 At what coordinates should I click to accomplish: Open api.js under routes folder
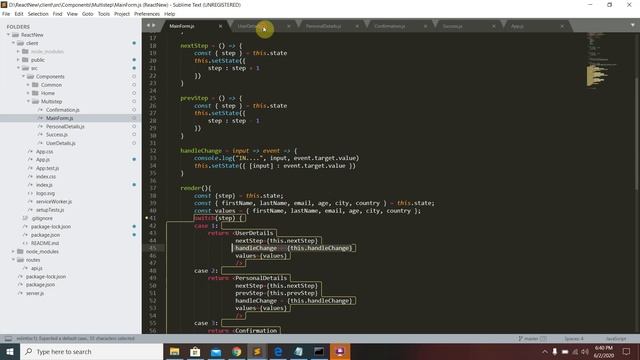pyautogui.click(x=37, y=268)
